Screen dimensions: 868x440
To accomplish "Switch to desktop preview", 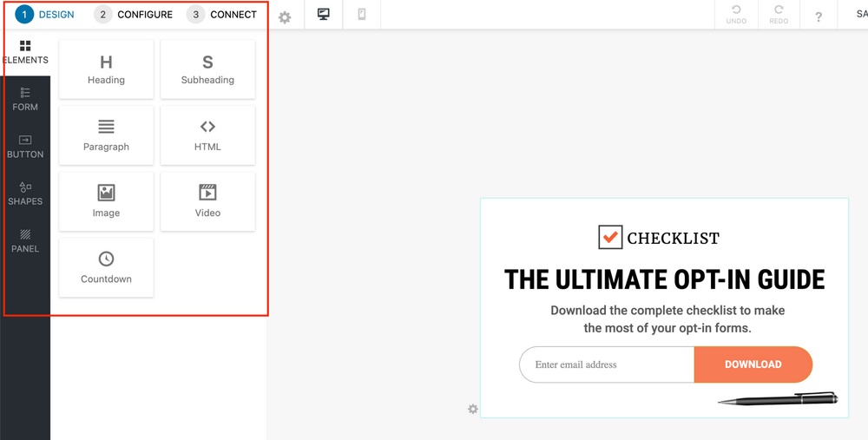I will click(x=324, y=15).
